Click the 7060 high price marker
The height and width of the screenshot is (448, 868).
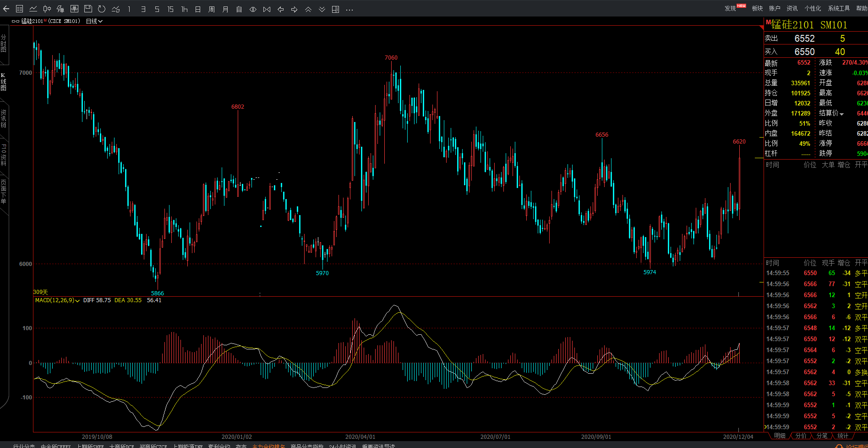391,58
